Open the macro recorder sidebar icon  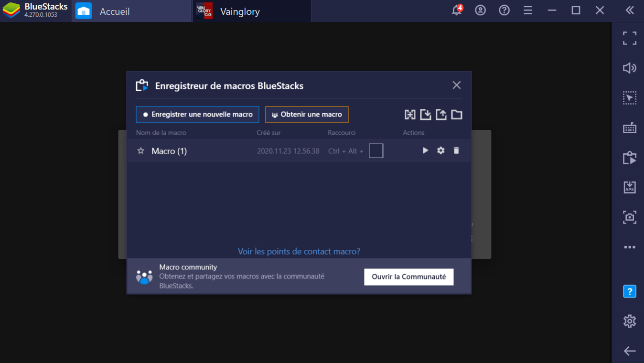tap(630, 158)
